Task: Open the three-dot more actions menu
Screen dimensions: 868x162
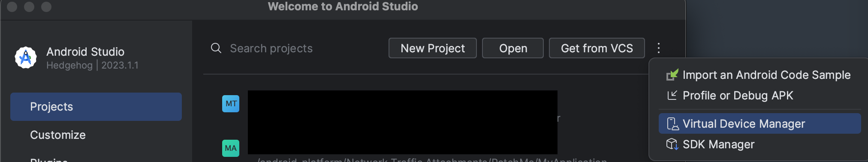Action: (659, 48)
